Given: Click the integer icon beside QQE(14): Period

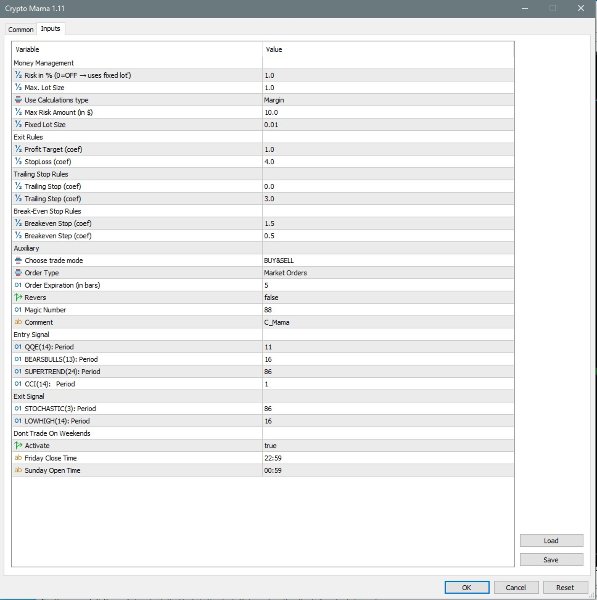Looking at the screenshot, I should (x=18, y=347).
